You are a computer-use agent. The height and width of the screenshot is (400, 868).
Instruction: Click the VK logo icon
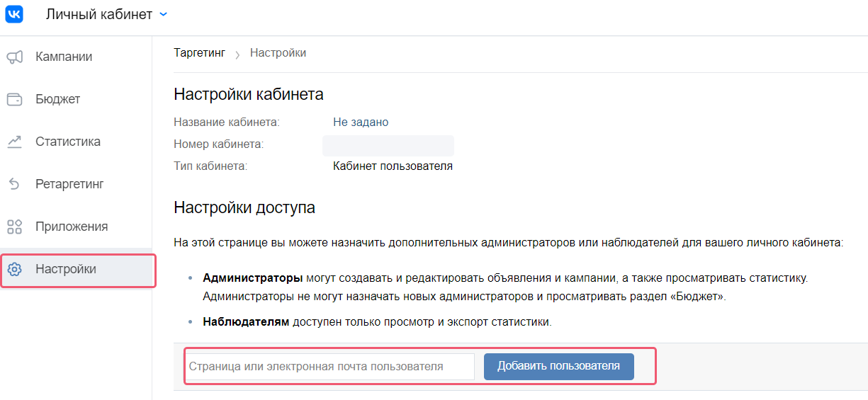click(x=14, y=14)
